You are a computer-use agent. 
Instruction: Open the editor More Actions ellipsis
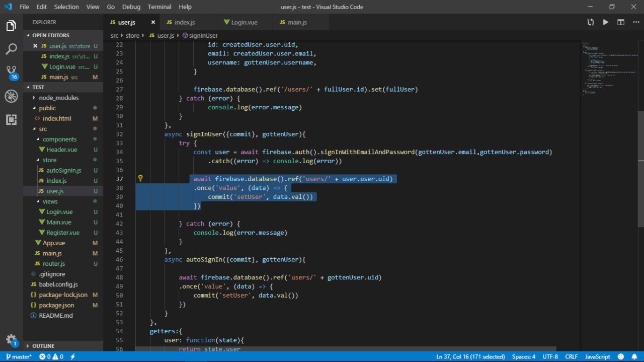click(x=635, y=22)
